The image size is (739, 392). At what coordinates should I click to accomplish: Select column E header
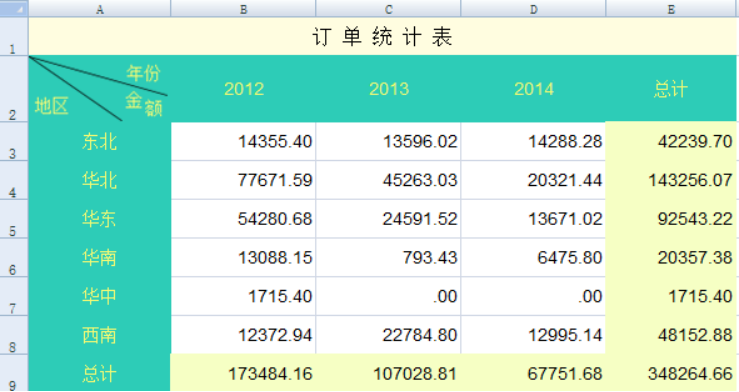tap(672, 8)
